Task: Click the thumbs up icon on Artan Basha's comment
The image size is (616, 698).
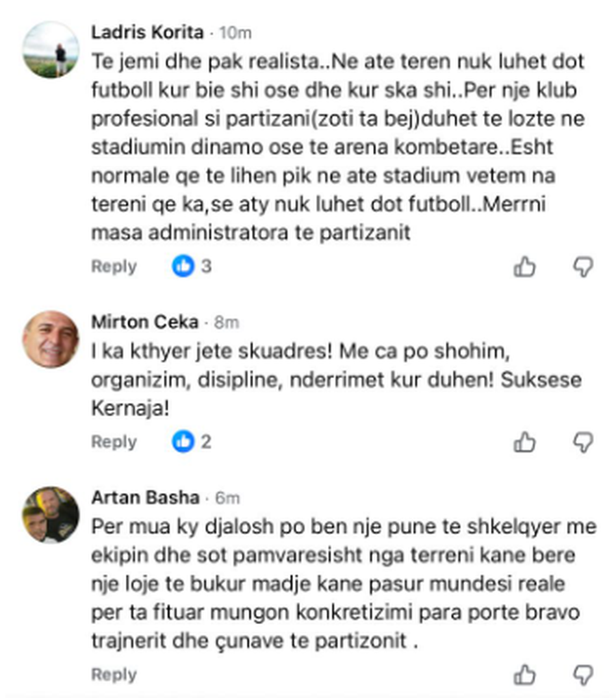Action: [x=526, y=674]
